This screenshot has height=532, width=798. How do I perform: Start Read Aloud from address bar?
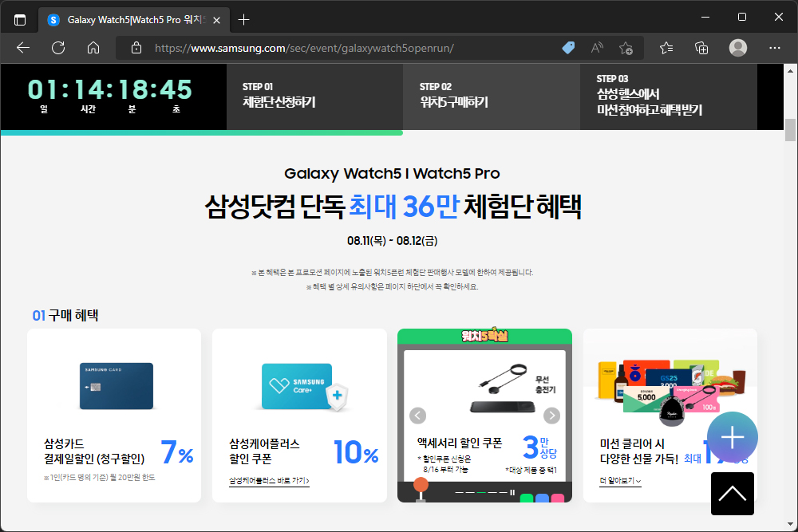pos(597,48)
